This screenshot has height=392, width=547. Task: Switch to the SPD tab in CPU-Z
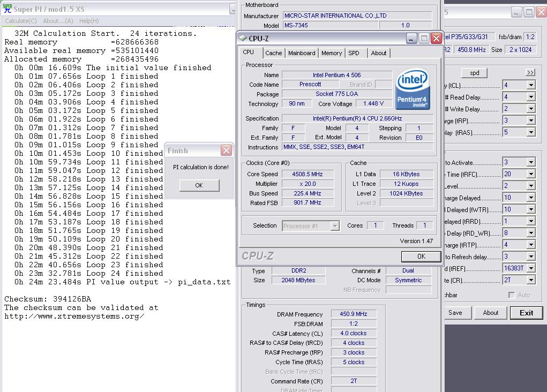(x=354, y=53)
